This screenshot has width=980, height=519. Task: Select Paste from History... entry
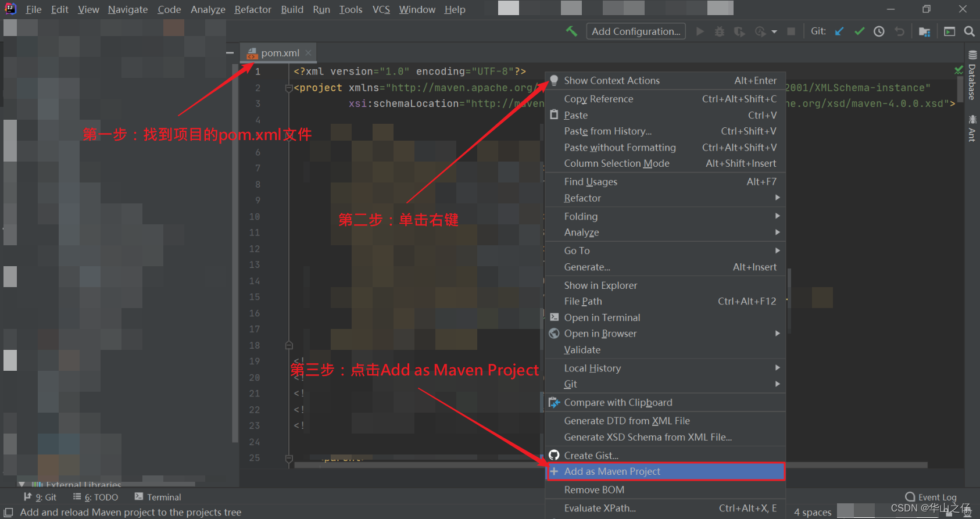tap(665, 131)
